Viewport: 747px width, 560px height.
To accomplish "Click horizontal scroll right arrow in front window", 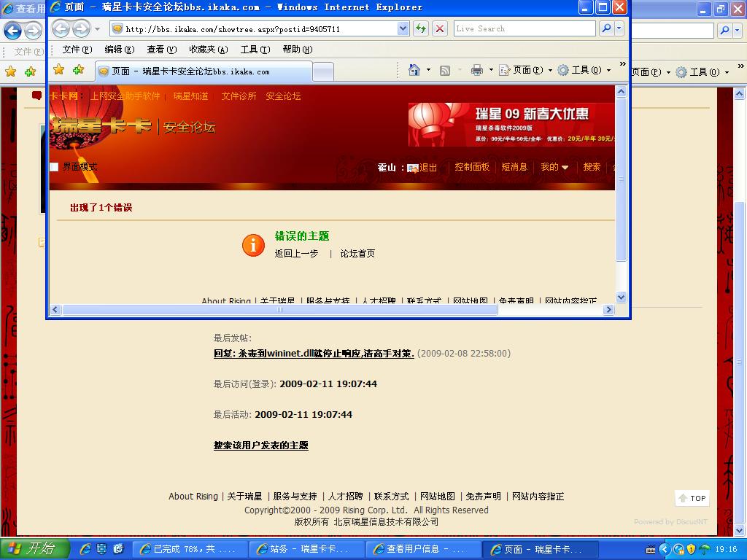I will click(x=608, y=309).
